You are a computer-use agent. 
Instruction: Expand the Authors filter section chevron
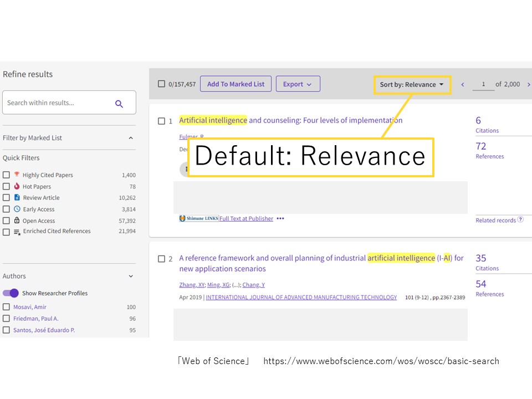tap(131, 276)
